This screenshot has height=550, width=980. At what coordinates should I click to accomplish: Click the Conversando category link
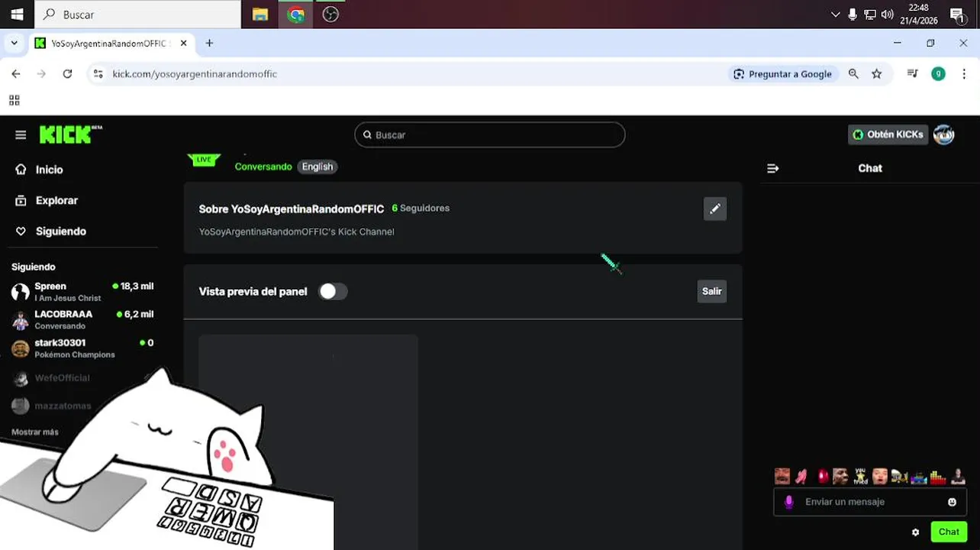263,167
